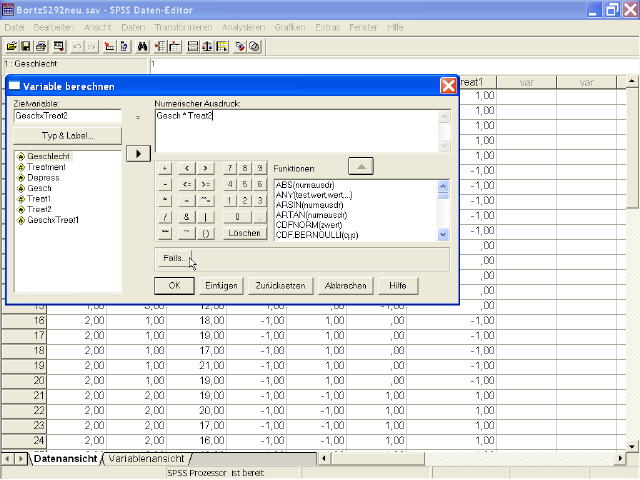640x480 pixels.
Task: Click the Typ & Label... button
Action: click(67, 135)
